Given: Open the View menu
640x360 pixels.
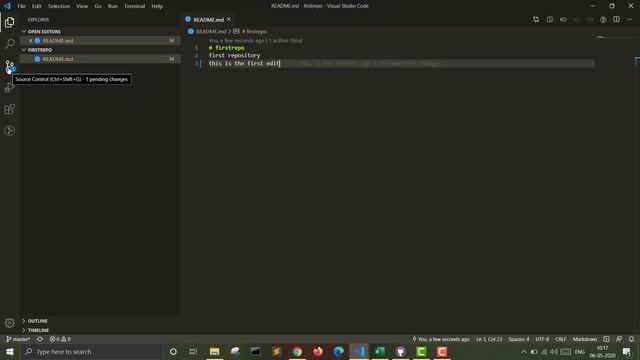Looking at the screenshot, I should [82, 6].
